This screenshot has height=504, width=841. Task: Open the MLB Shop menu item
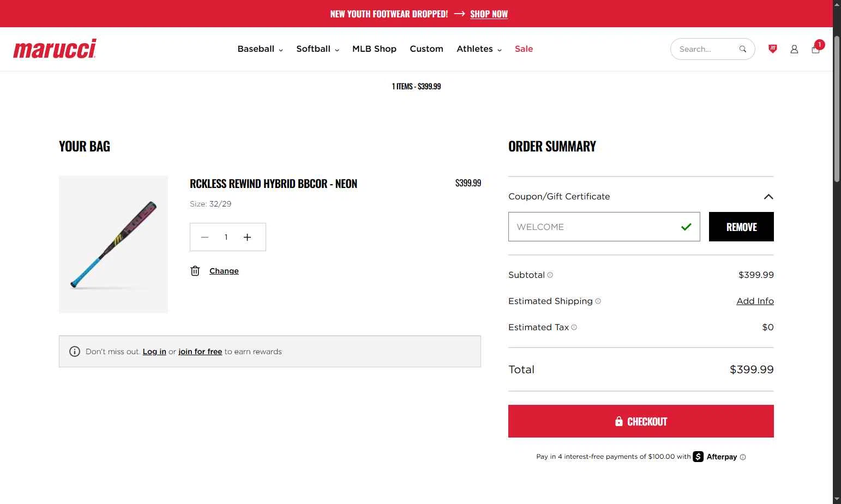tap(374, 49)
